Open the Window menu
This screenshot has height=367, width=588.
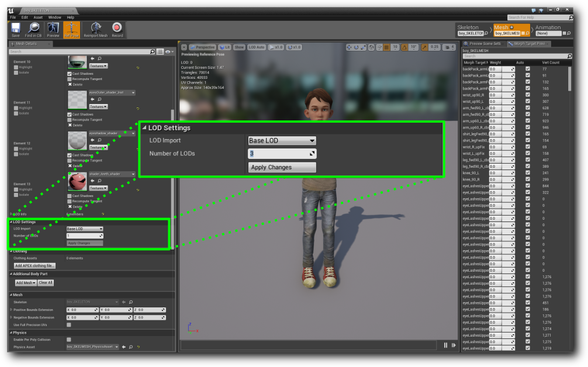pos(54,18)
